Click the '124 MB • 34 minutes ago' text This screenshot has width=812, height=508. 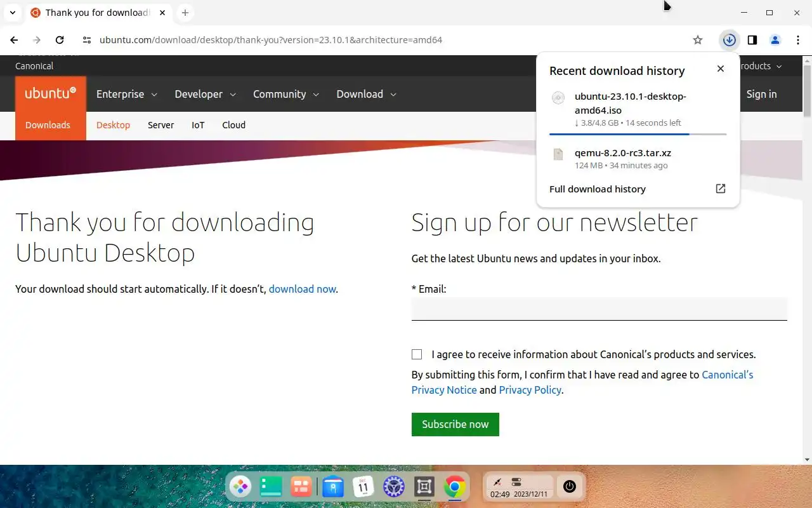click(x=621, y=166)
